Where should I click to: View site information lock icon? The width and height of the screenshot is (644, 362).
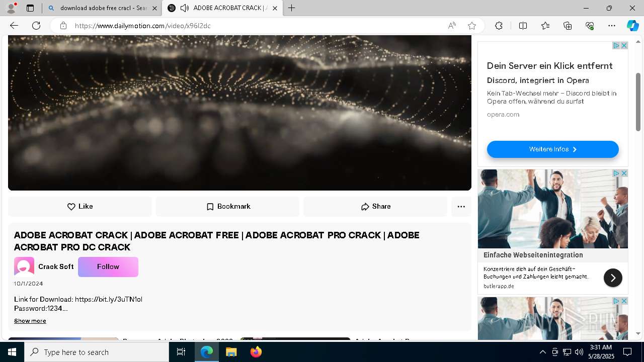(63, 26)
